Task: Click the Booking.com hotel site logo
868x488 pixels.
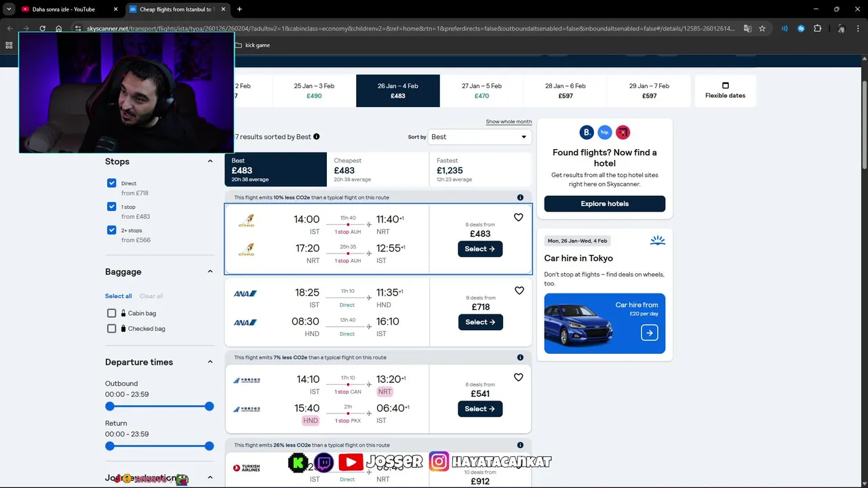Action: 587,132
